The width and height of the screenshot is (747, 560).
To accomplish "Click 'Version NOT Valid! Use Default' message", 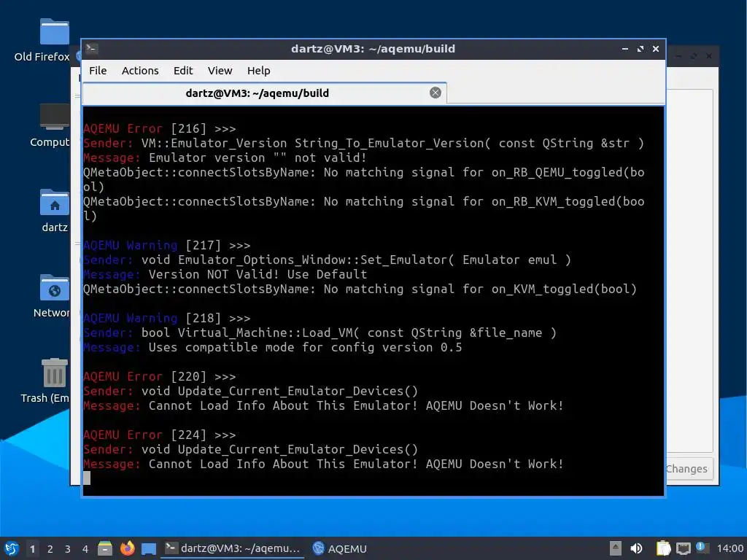I will pyautogui.click(x=258, y=274).
